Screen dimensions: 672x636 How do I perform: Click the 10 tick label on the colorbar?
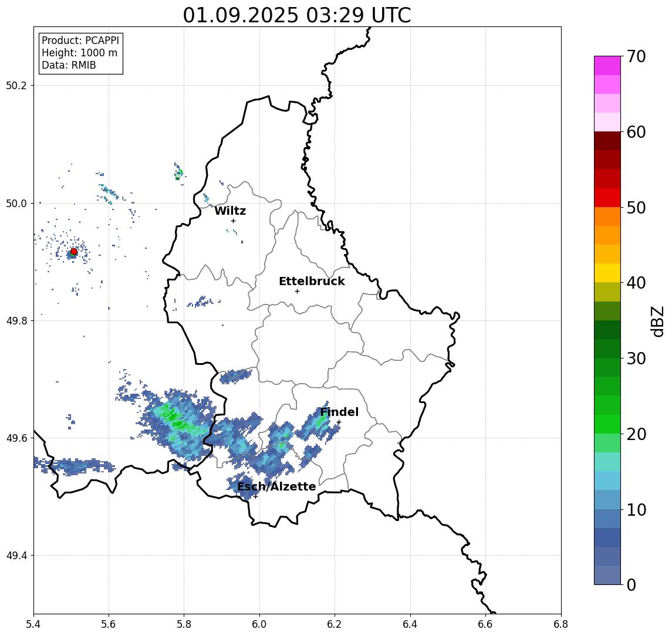click(636, 509)
